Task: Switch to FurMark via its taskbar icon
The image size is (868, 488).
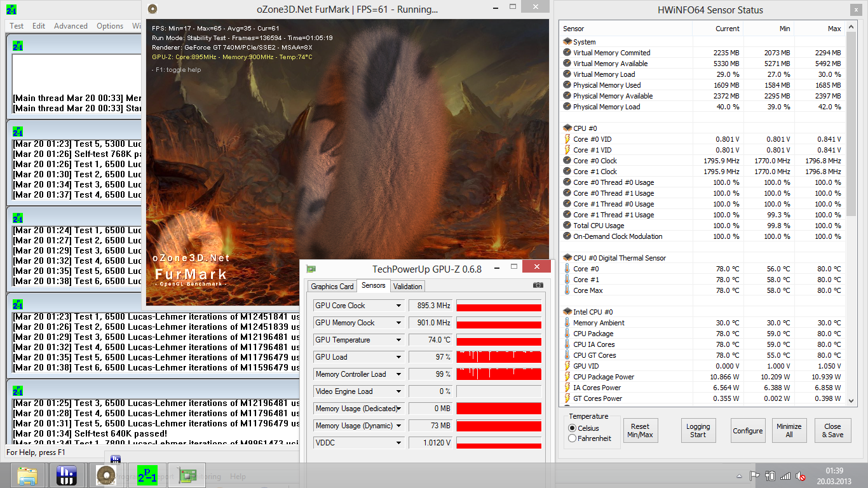Action: [x=106, y=475]
